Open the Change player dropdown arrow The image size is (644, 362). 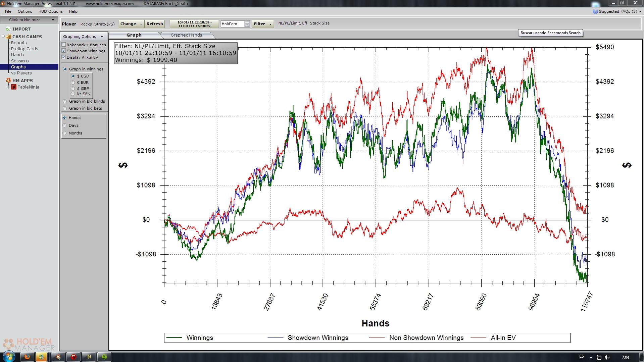141,24
